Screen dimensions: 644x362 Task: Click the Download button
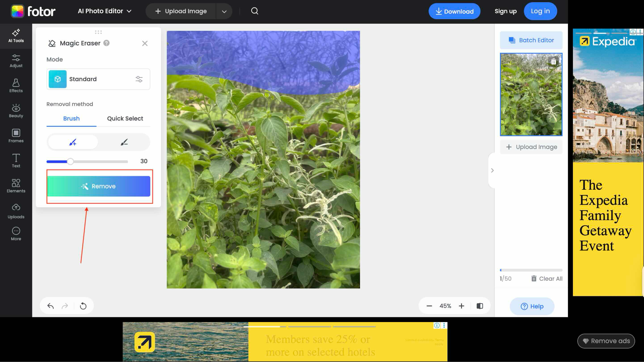(x=454, y=12)
